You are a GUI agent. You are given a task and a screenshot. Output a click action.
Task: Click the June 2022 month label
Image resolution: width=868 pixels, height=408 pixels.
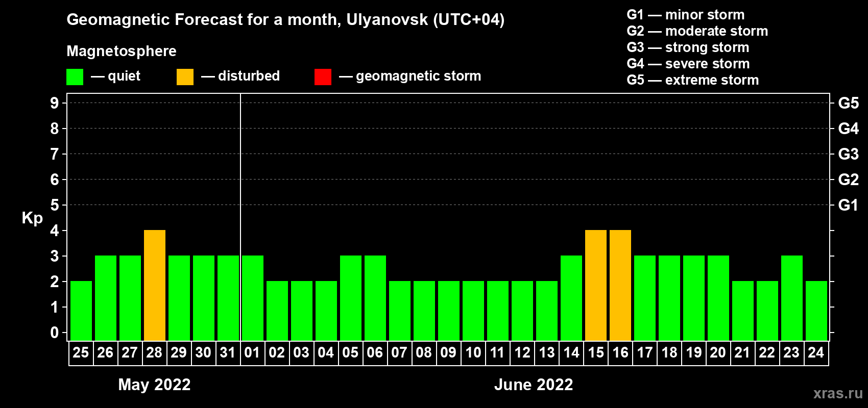click(x=534, y=385)
